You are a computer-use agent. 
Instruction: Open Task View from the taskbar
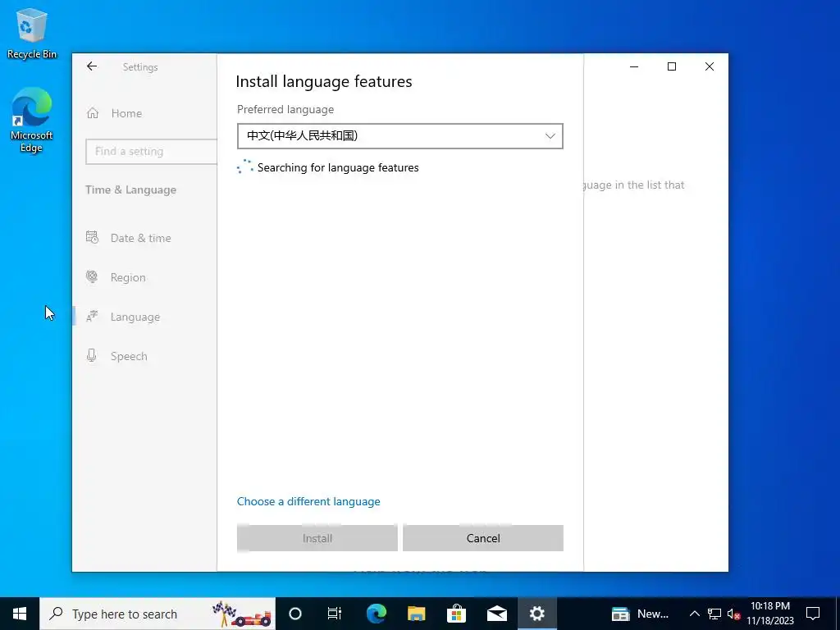tap(335, 614)
